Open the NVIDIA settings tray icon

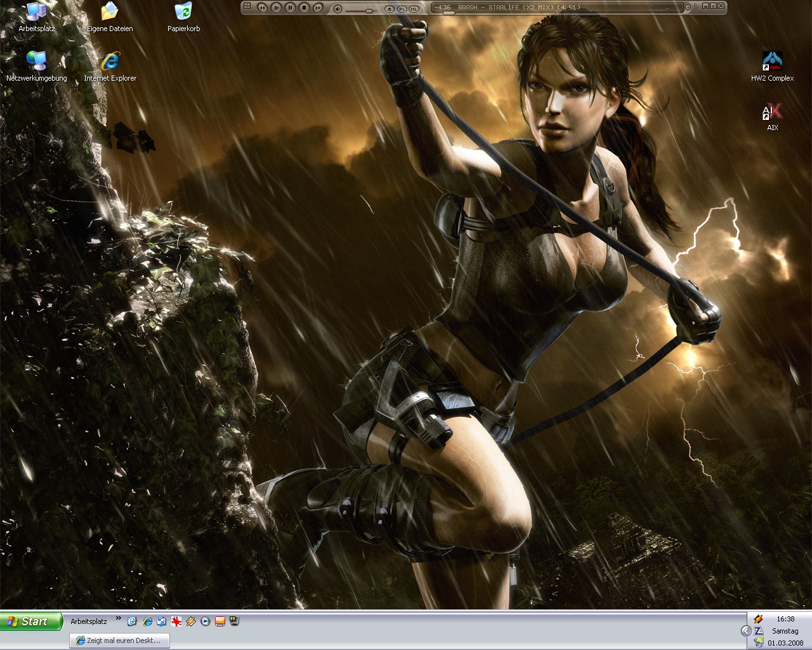[758, 642]
